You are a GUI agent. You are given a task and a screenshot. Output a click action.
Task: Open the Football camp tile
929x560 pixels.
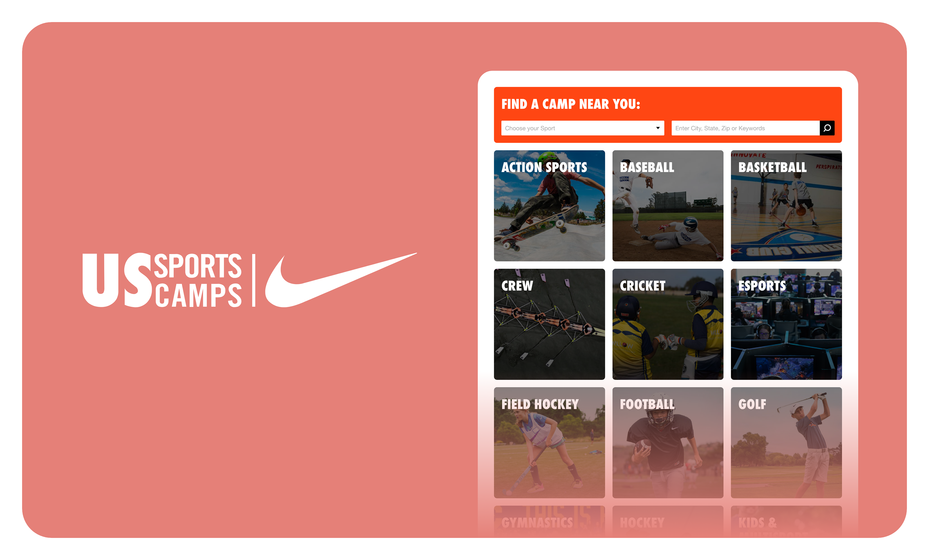(x=668, y=442)
